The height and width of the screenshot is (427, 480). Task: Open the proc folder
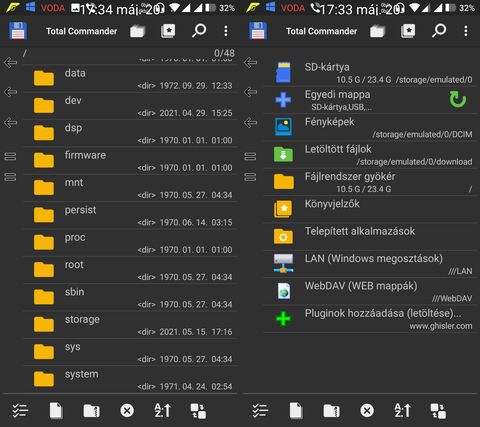130,243
